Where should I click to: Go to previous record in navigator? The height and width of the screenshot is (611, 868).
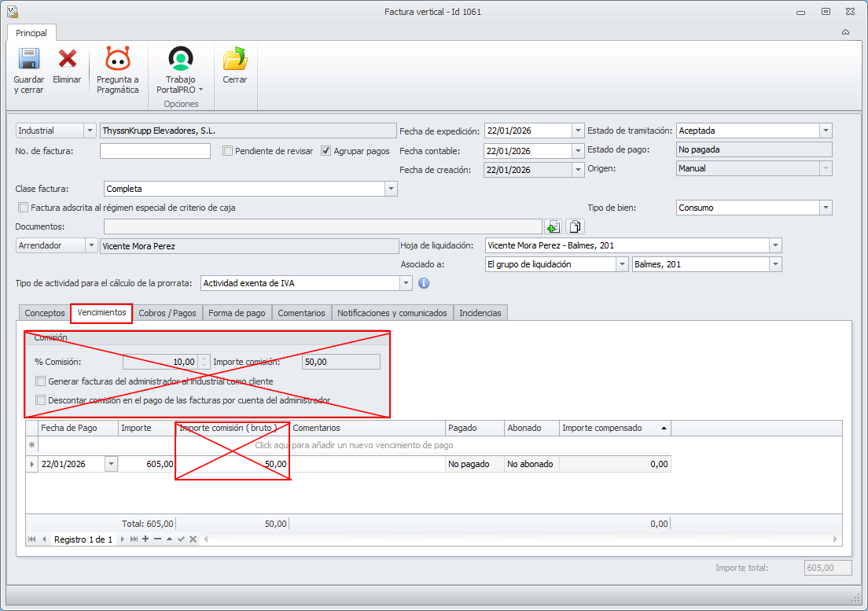click(x=44, y=539)
